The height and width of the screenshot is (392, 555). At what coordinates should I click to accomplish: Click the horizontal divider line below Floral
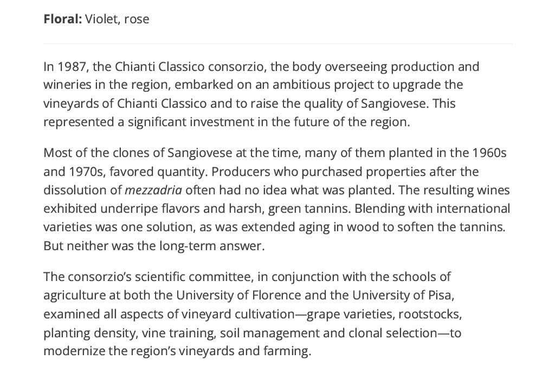278,44
